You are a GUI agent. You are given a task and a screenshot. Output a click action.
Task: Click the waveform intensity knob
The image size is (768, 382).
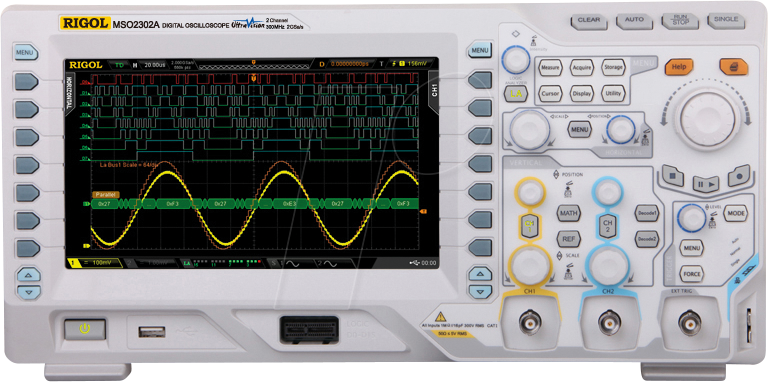[x=516, y=60]
